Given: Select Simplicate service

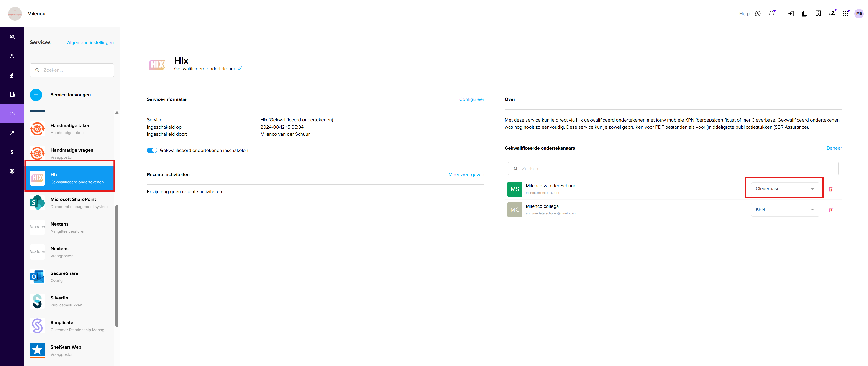Looking at the screenshot, I should (x=69, y=326).
